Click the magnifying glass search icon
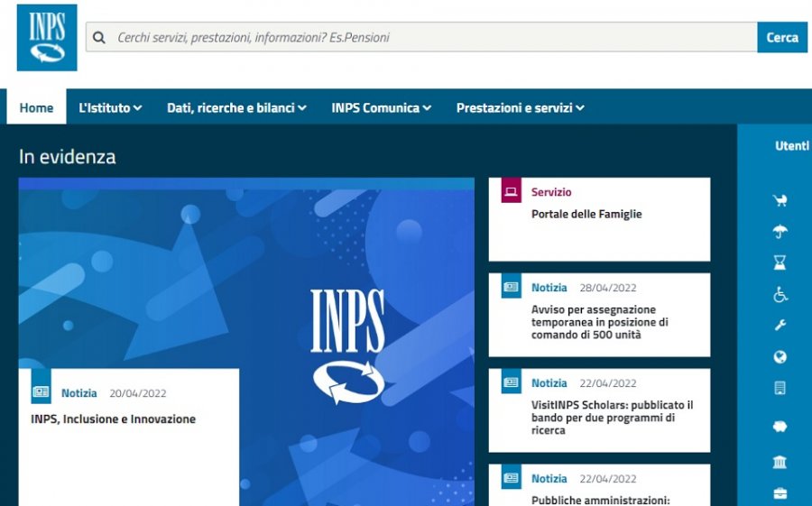The width and height of the screenshot is (812, 506). coord(99,37)
